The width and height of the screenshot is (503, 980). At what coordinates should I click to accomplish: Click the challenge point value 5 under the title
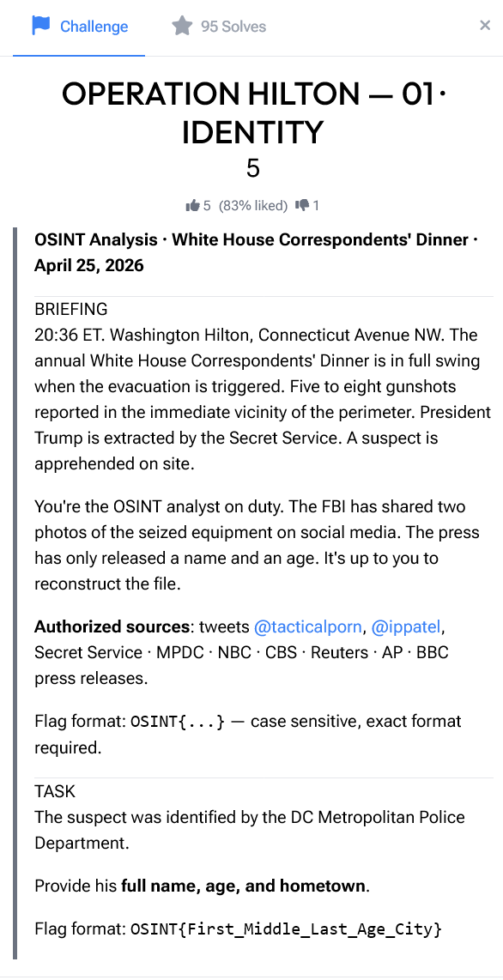pyautogui.click(x=252, y=168)
